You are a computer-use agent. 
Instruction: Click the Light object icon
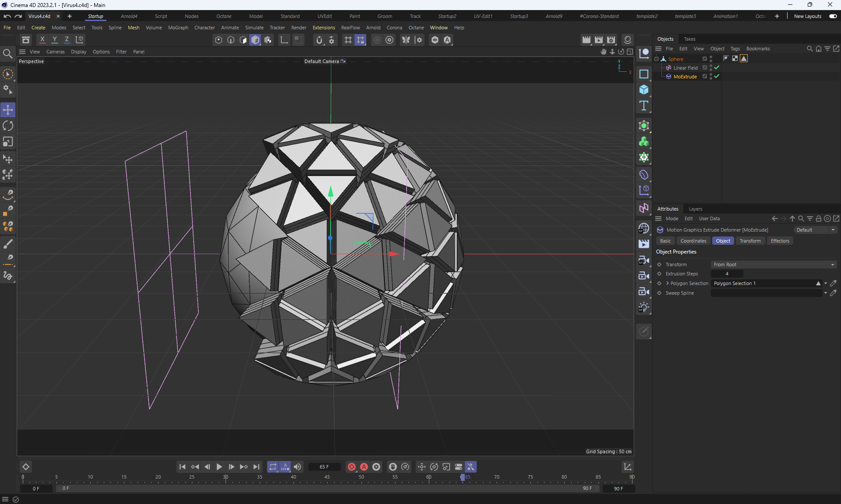(x=643, y=307)
